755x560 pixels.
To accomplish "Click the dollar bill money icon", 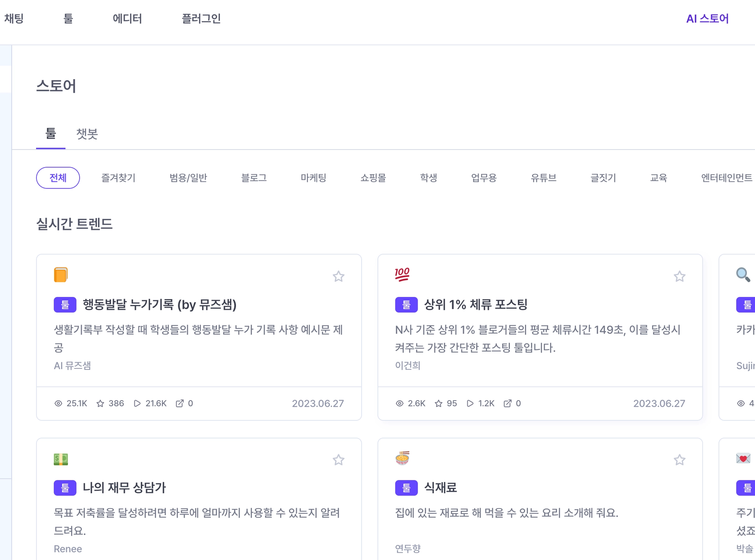I will coord(61,459).
